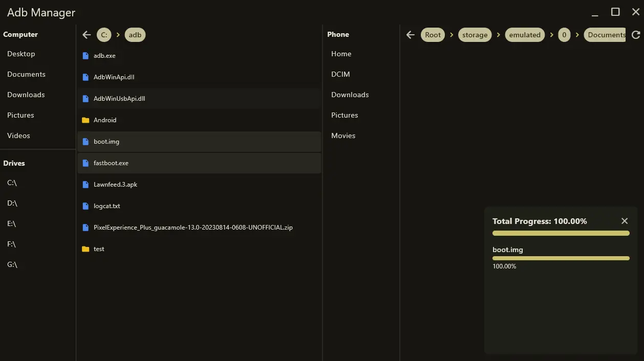This screenshot has width=644, height=361.
Task: Select the PixelExperience_Plus zip file
Action: coord(193,228)
